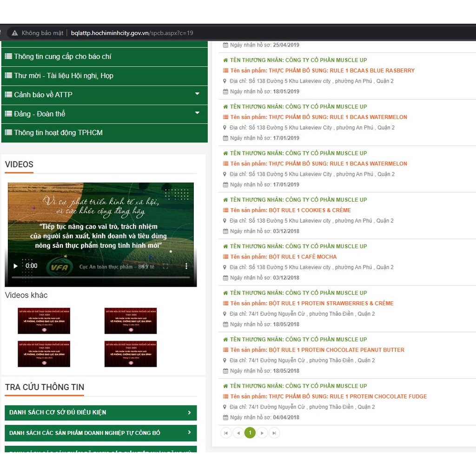Go to first page of results
Screen dimensions: 476x476
pyautogui.click(x=226, y=433)
